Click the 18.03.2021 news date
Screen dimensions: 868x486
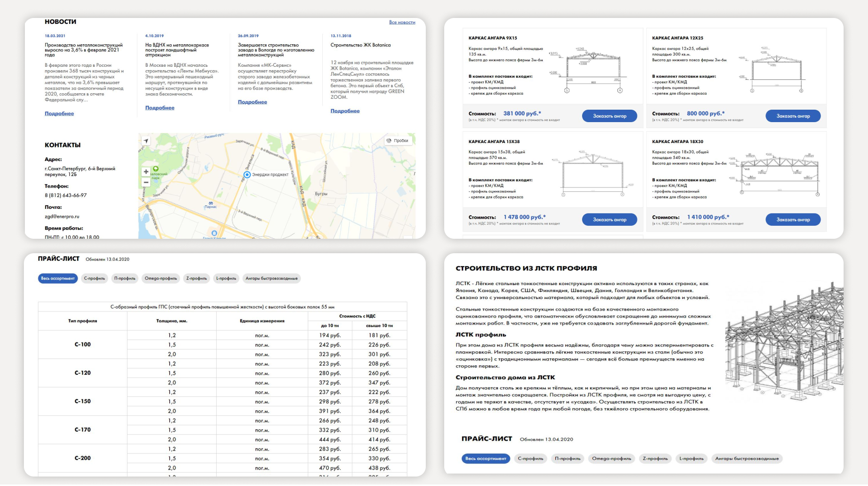coord(55,36)
